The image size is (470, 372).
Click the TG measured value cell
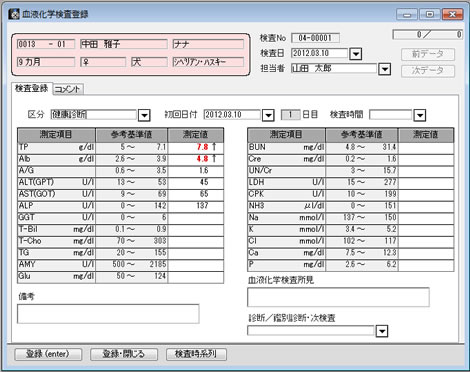196,253
